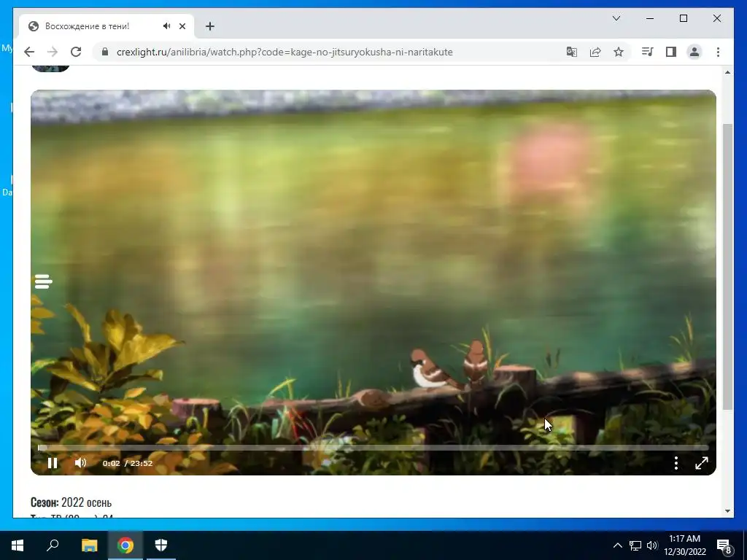Open Chrome profile avatar

tap(694, 52)
